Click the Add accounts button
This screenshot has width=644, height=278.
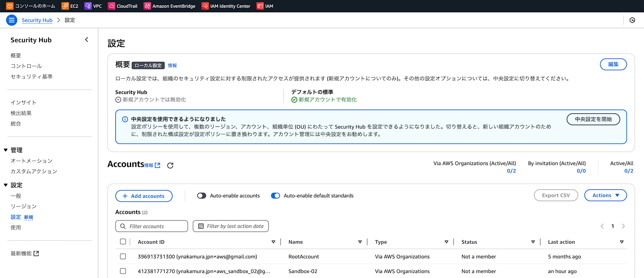(144, 196)
